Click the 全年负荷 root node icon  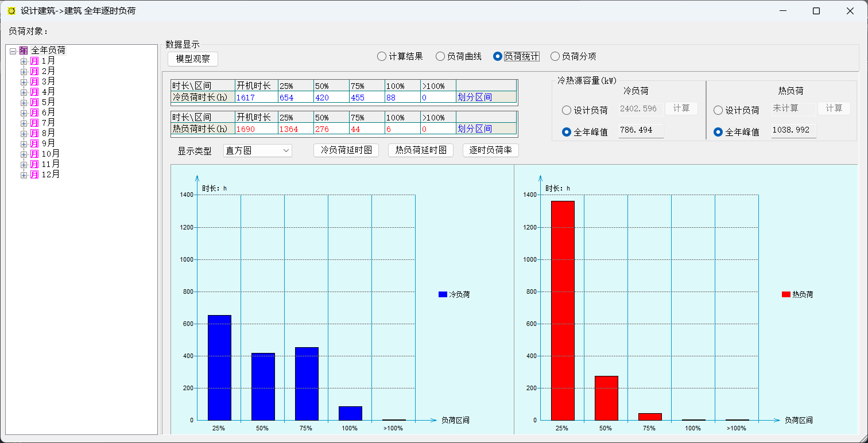[x=24, y=50]
